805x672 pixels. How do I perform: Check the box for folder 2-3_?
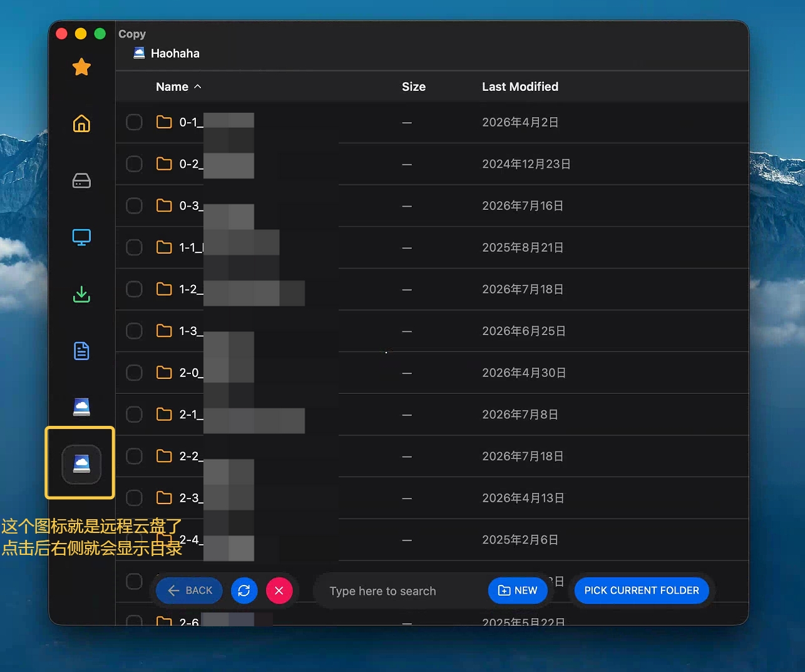(x=134, y=498)
